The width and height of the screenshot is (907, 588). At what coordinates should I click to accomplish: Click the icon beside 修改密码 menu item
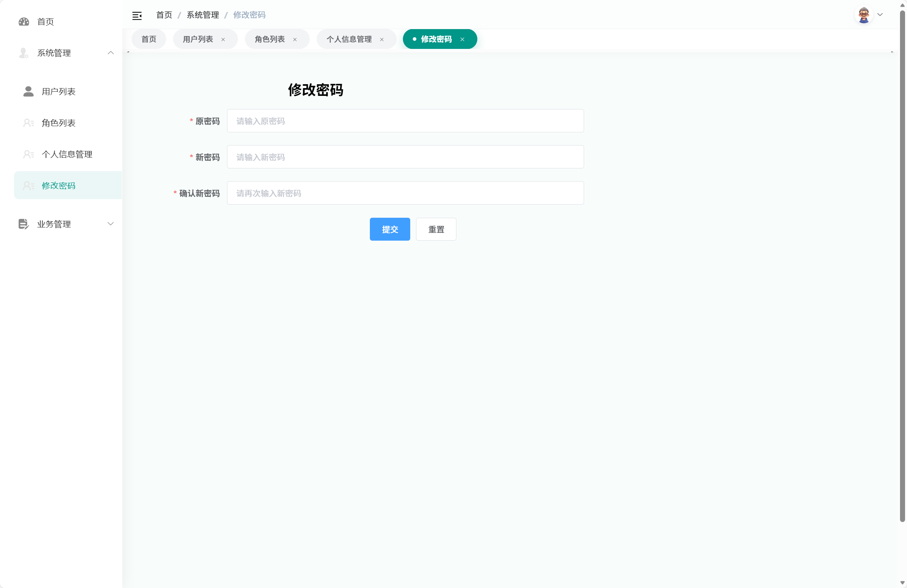tap(28, 186)
